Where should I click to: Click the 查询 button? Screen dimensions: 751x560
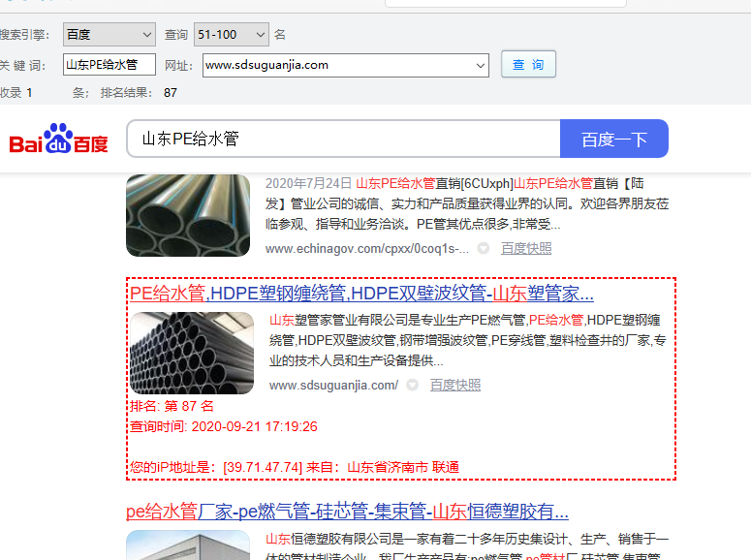528,64
